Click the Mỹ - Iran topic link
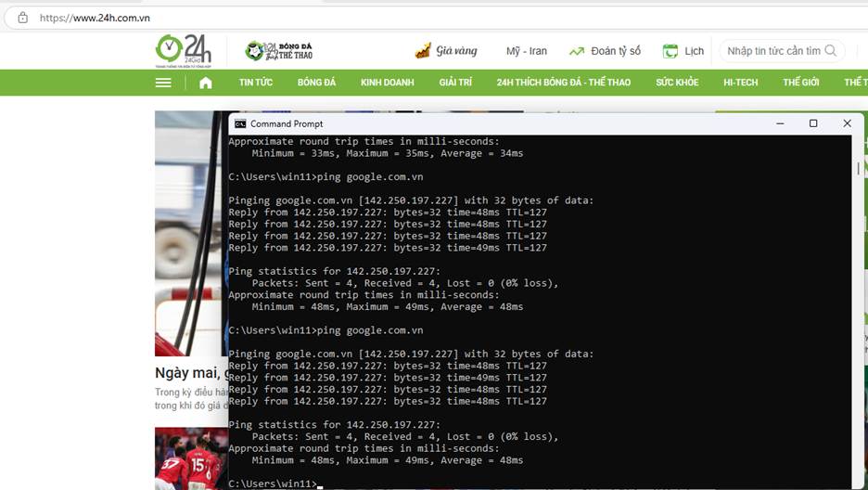This screenshot has width=868, height=490. point(526,51)
